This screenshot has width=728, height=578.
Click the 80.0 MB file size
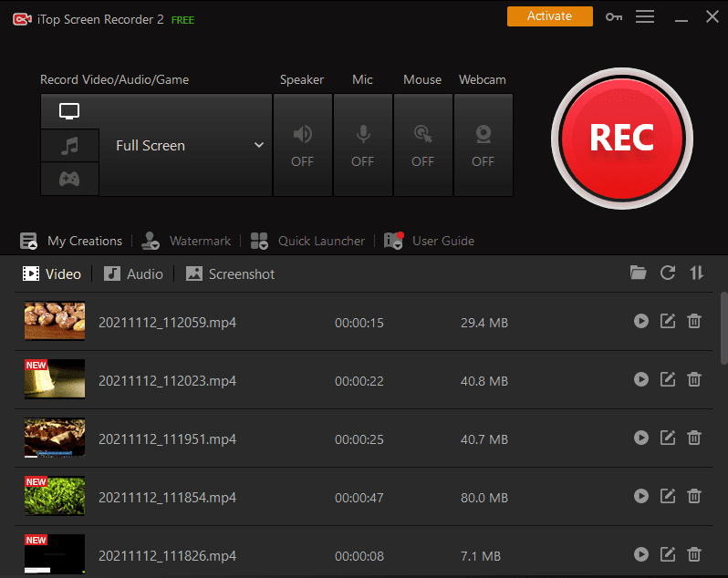click(484, 498)
